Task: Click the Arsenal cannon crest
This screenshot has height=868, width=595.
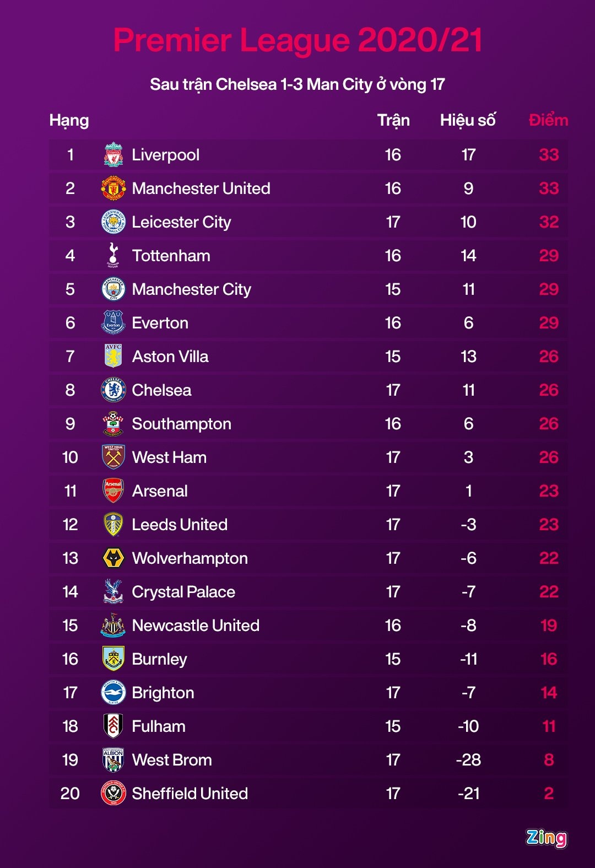Action: click(x=113, y=490)
